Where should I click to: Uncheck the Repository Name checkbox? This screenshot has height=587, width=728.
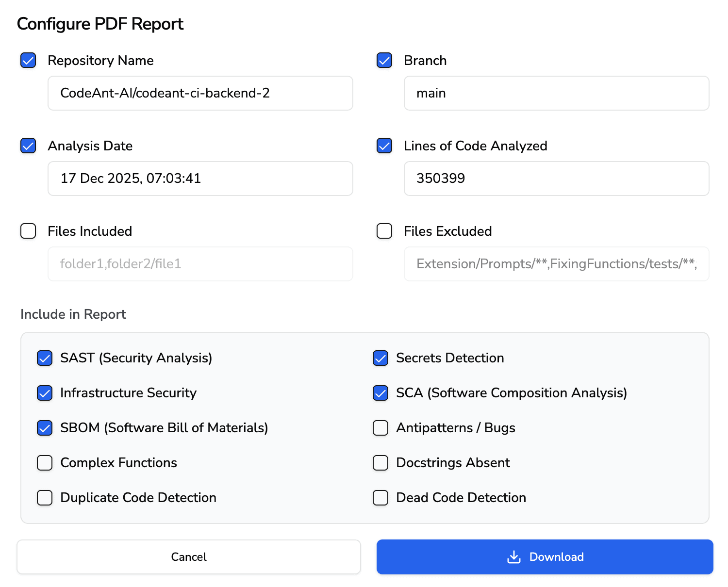coord(28,61)
